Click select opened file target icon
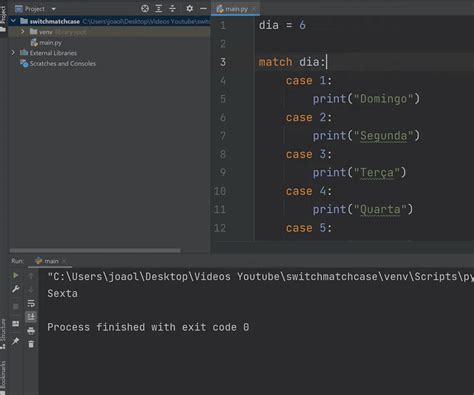 coord(145,9)
